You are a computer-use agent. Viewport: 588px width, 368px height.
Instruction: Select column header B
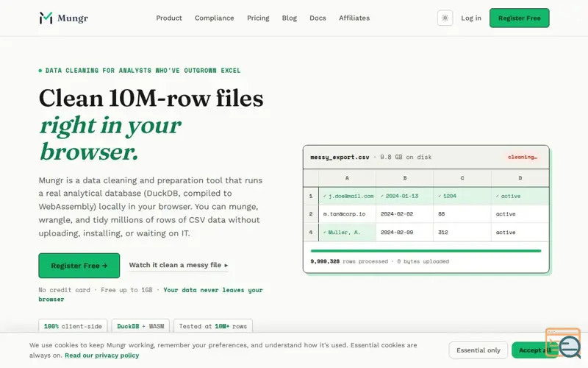[405, 178]
